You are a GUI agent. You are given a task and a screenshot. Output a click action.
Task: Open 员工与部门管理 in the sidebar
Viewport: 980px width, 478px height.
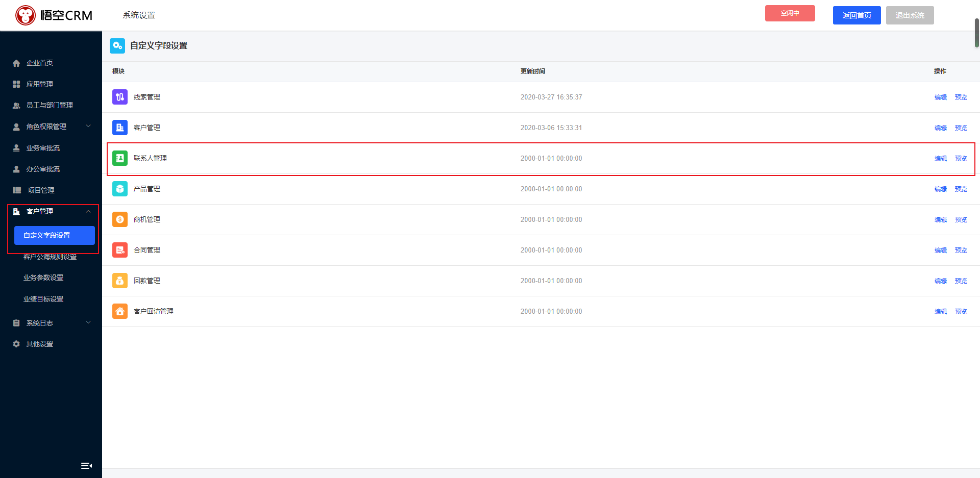point(50,105)
